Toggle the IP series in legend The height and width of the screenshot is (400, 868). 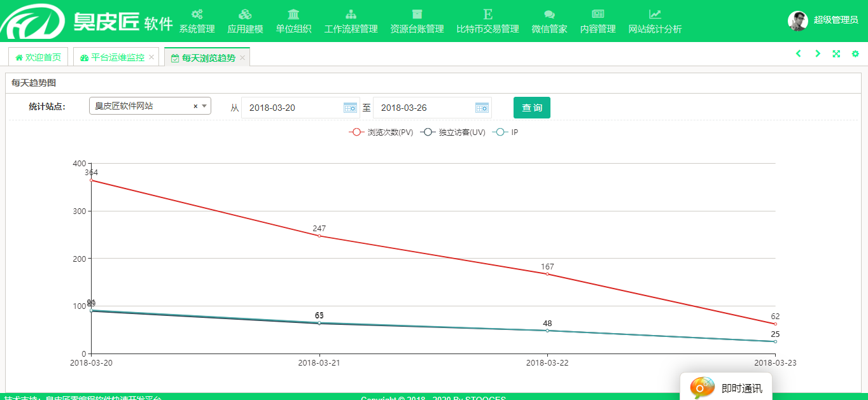click(507, 132)
